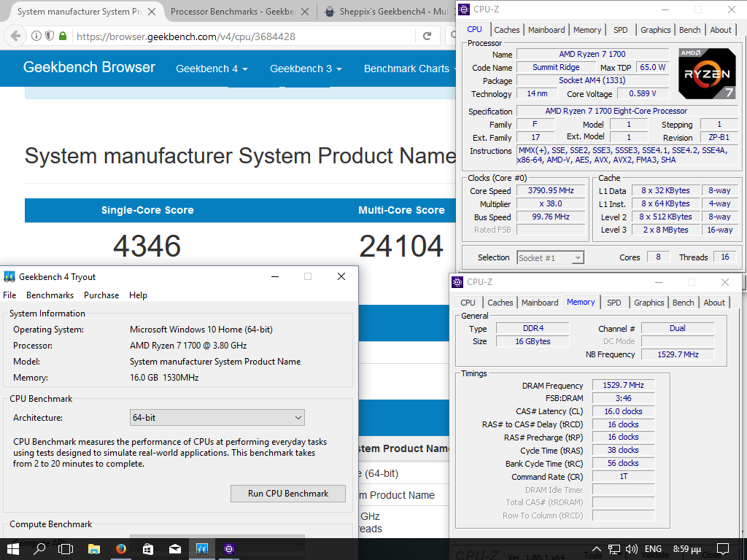Viewport: 747px width, 560px height.
Task: Click the site information icon in address bar
Action: pyautogui.click(x=36, y=36)
